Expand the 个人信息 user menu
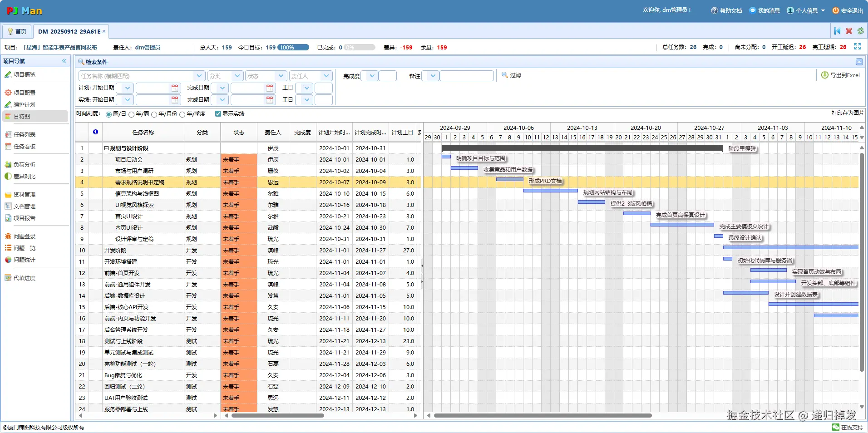The image size is (868, 433). 806,10
